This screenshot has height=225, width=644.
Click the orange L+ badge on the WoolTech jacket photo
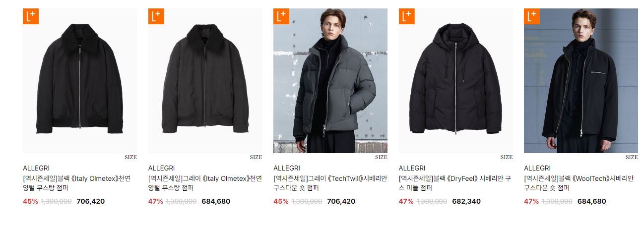click(x=532, y=16)
